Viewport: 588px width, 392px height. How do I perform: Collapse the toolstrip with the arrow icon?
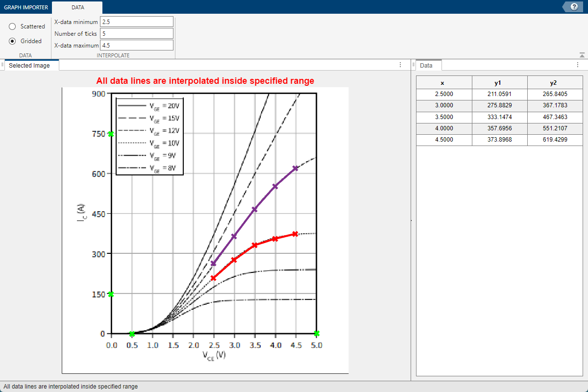pyautogui.click(x=582, y=55)
